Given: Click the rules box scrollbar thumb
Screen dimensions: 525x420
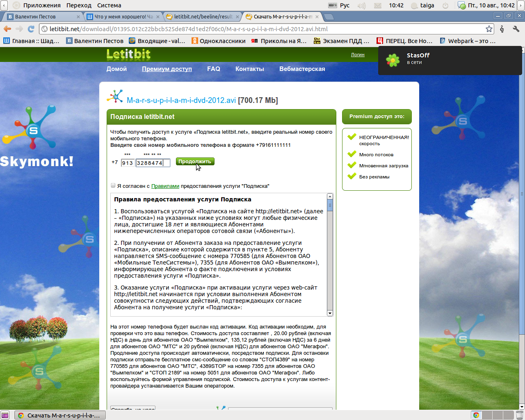Looking at the screenshot, I should pos(330,205).
